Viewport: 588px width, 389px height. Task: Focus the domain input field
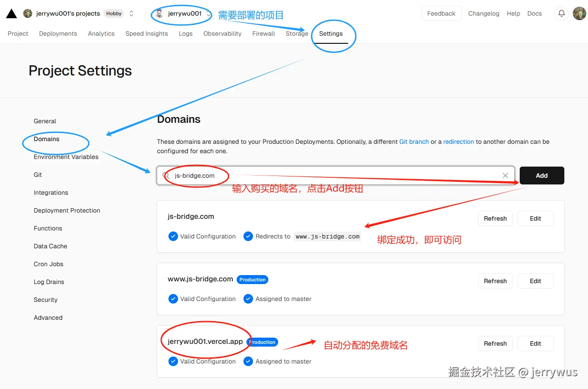click(x=335, y=176)
